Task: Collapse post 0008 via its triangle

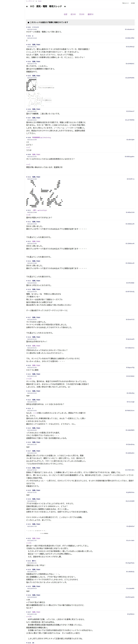Action: tap(27, 137)
